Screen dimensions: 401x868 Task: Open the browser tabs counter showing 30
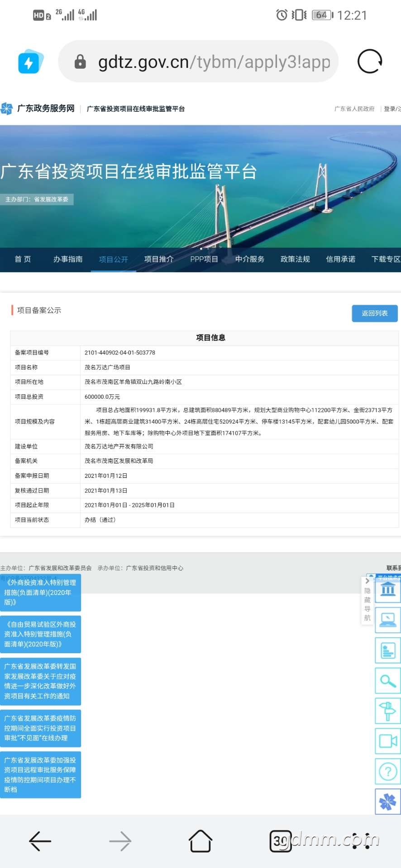pyautogui.click(x=280, y=841)
